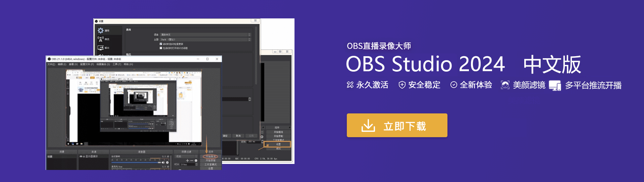
Task: Select 场景 item in the scenes list
Action: point(62,157)
